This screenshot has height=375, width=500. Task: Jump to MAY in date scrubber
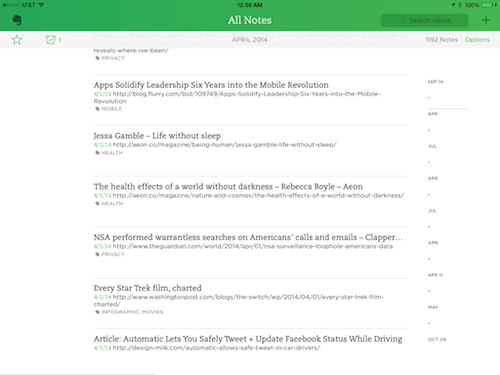(433, 307)
